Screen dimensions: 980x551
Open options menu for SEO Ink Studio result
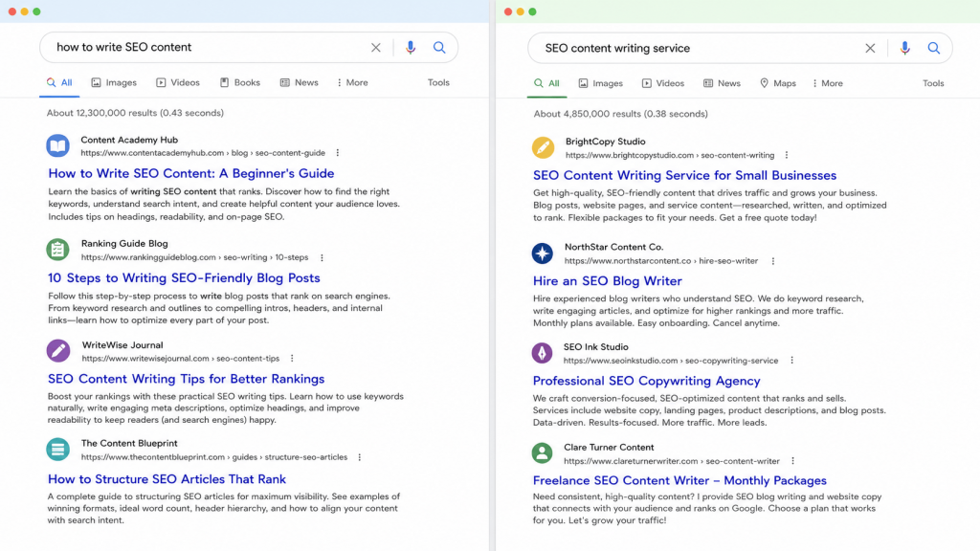pos(791,361)
